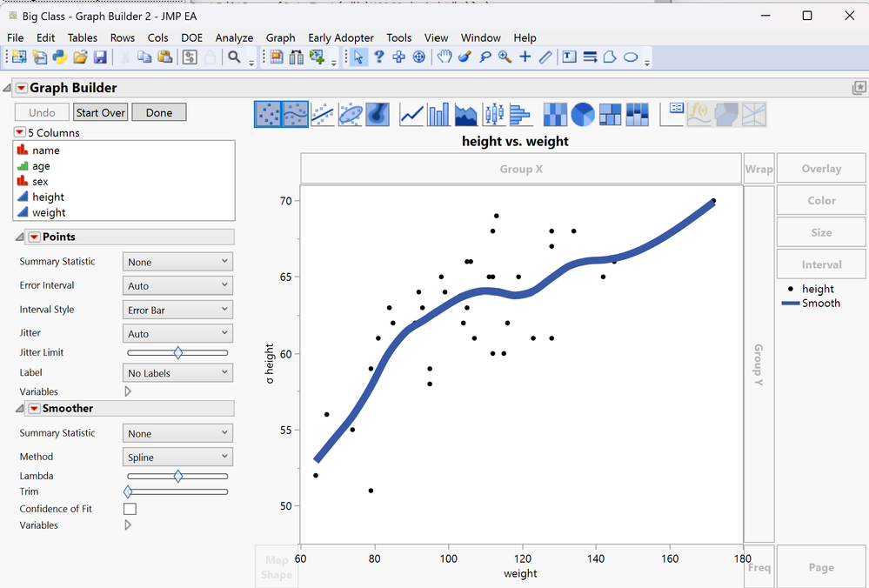This screenshot has height=588, width=869.
Task: Choose the Heatmap element
Action: coord(555,114)
